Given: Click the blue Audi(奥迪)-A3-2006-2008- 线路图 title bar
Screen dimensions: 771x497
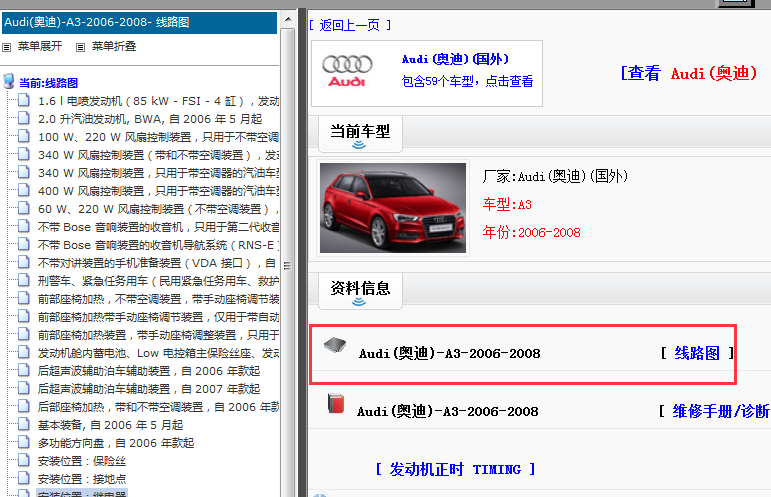Looking at the screenshot, I should [140, 23].
